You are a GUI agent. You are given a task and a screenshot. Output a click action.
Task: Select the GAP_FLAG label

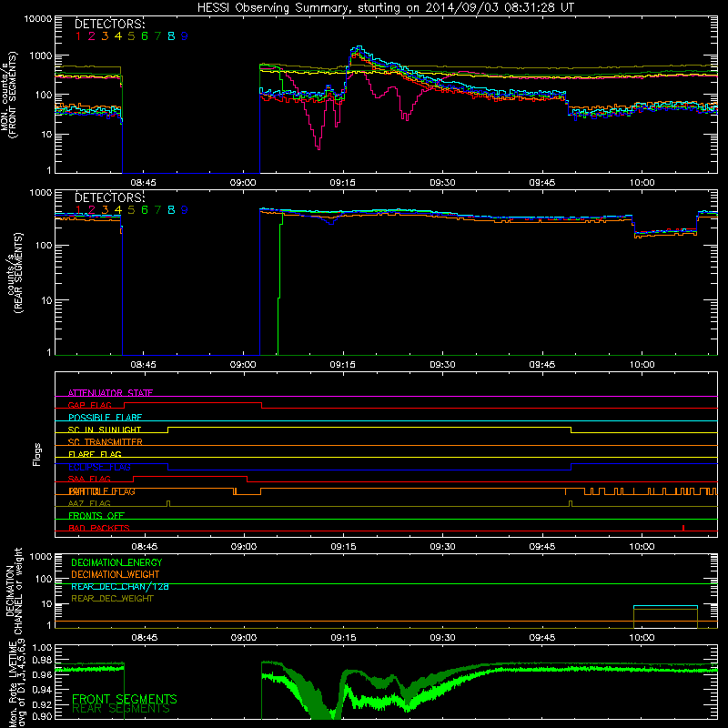point(89,405)
